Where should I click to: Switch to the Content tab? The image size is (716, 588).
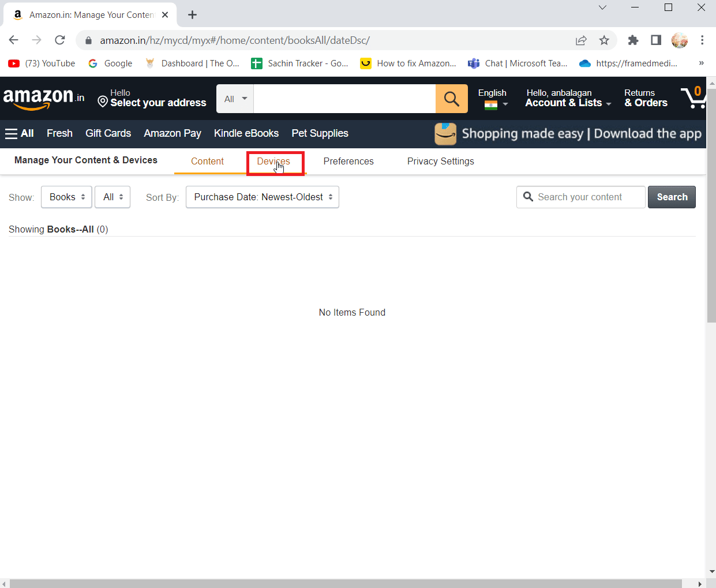(208, 162)
